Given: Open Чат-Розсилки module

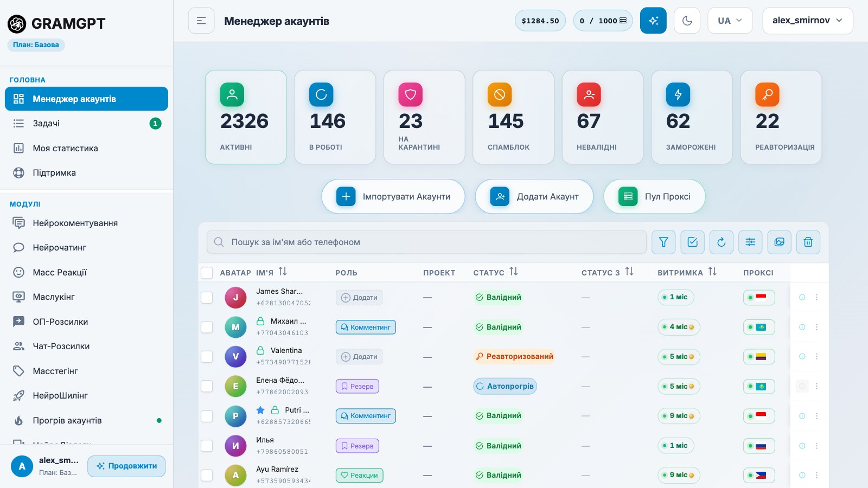Looking at the screenshot, I should (86, 346).
